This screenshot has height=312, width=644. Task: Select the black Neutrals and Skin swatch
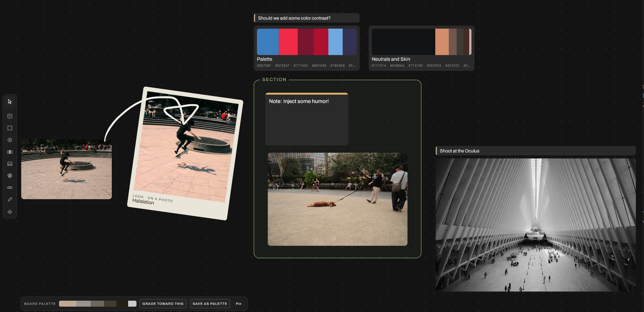tap(404, 42)
